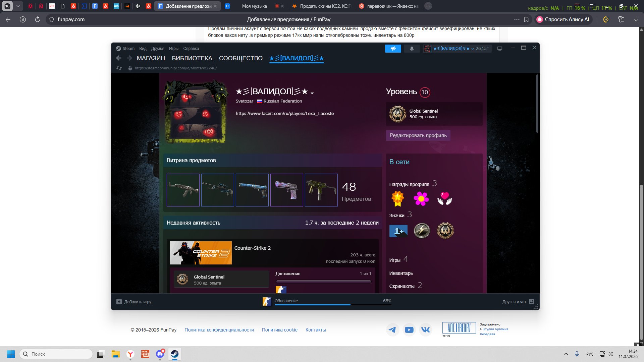The height and width of the screenshot is (362, 644).
Task: Bookmark this page with the bookmark icon
Action: click(526, 19)
